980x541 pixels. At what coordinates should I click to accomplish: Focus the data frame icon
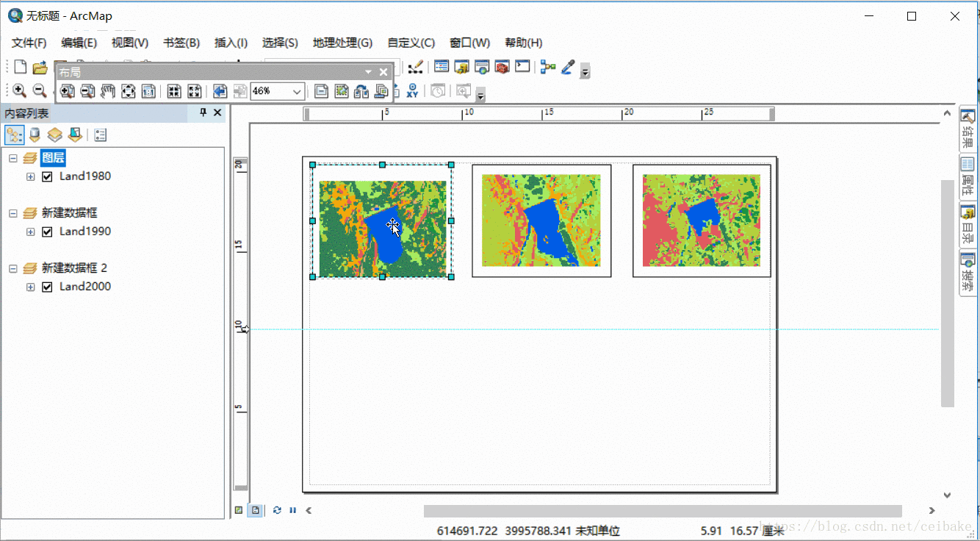pyautogui.click(x=342, y=91)
